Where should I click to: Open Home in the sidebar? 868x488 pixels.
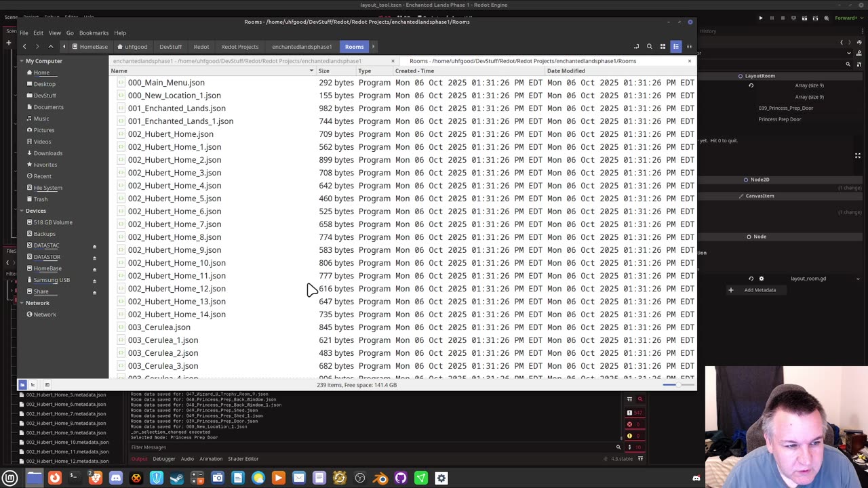point(41,73)
